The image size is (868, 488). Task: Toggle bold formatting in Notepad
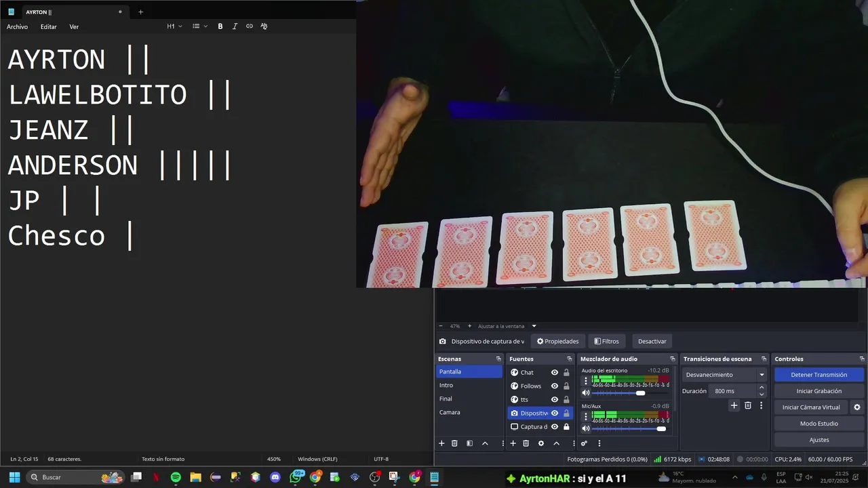click(x=220, y=26)
